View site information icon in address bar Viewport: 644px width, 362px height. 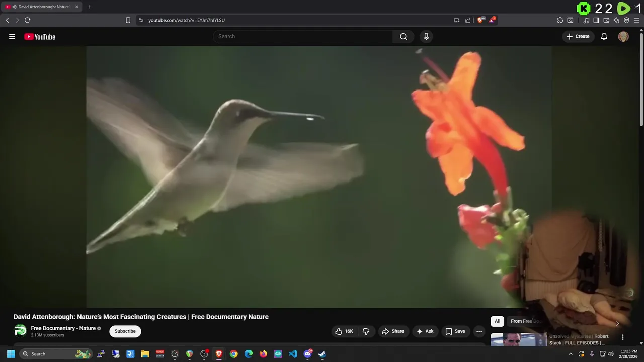(x=141, y=20)
